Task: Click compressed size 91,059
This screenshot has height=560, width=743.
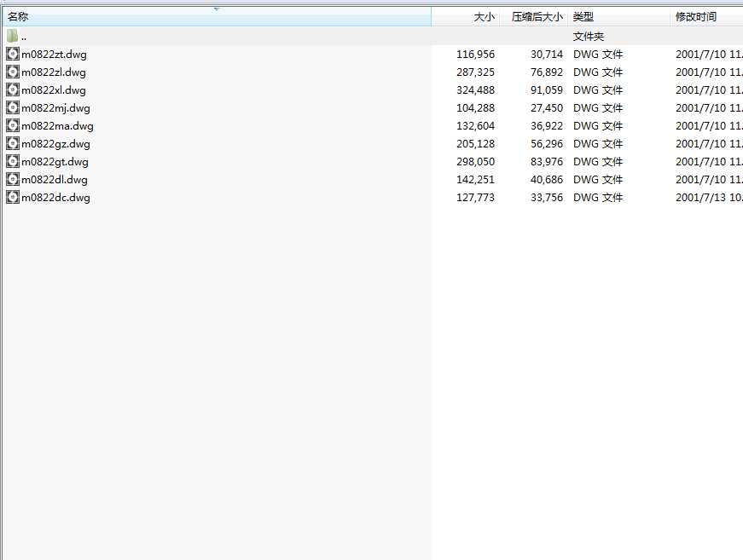Action: click(x=547, y=90)
